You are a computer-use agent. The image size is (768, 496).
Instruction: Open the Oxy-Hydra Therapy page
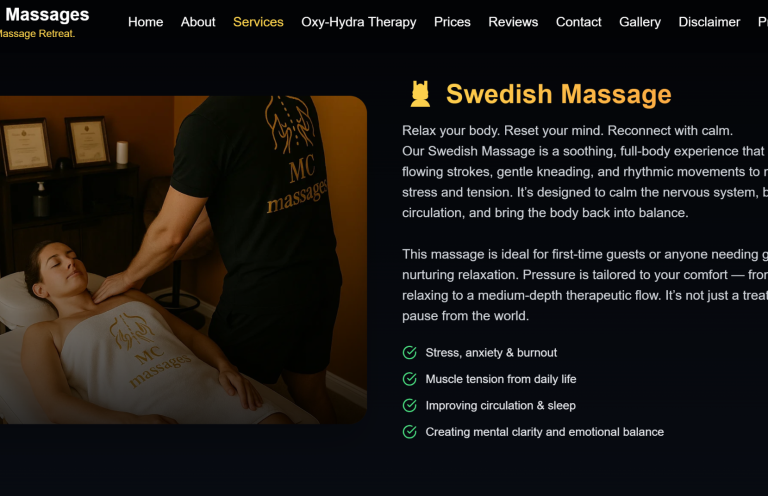point(359,22)
